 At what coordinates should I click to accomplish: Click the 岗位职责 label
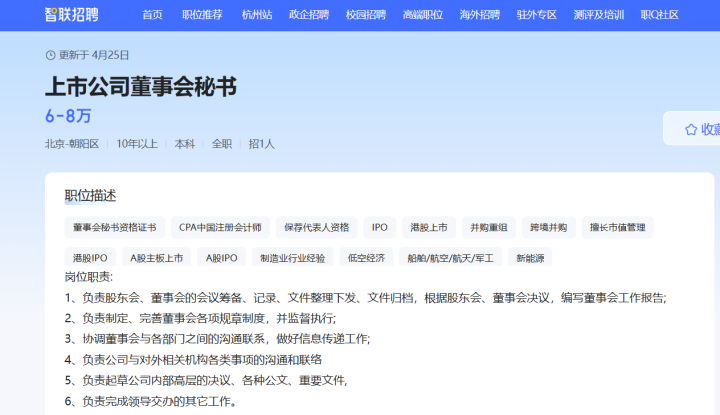pyautogui.click(x=89, y=277)
